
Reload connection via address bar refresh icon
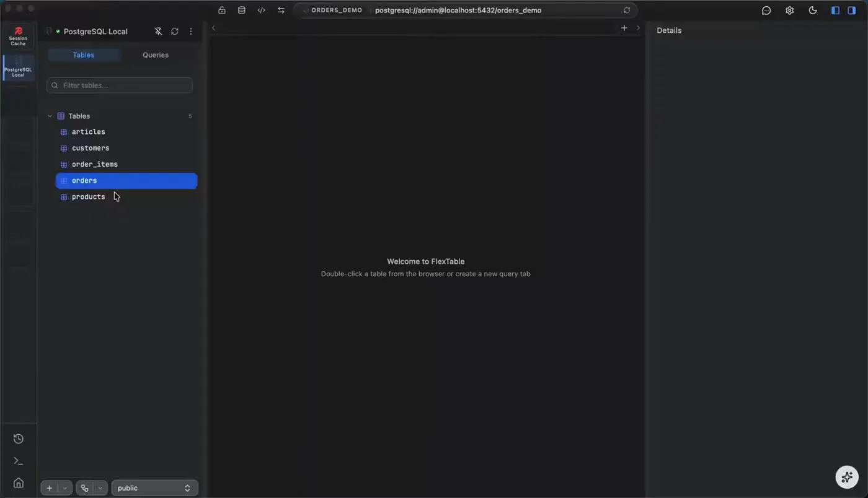pyautogui.click(x=627, y=11)
